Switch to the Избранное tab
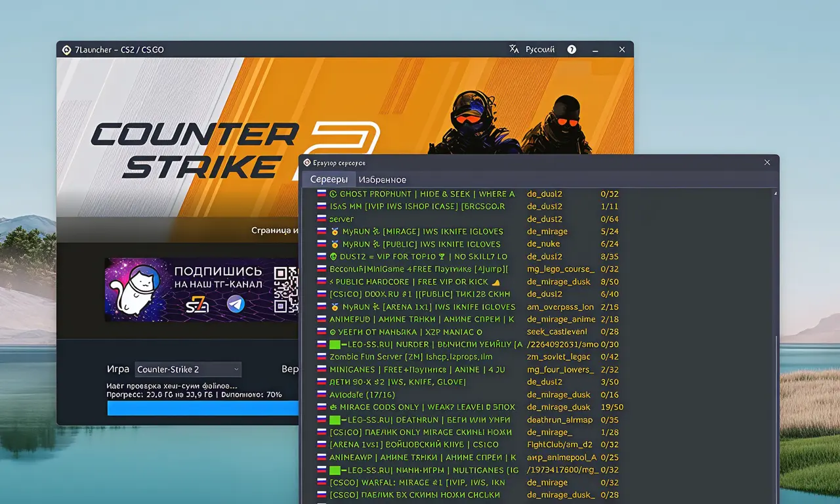840x504 pixels. [x=383, y=179]
